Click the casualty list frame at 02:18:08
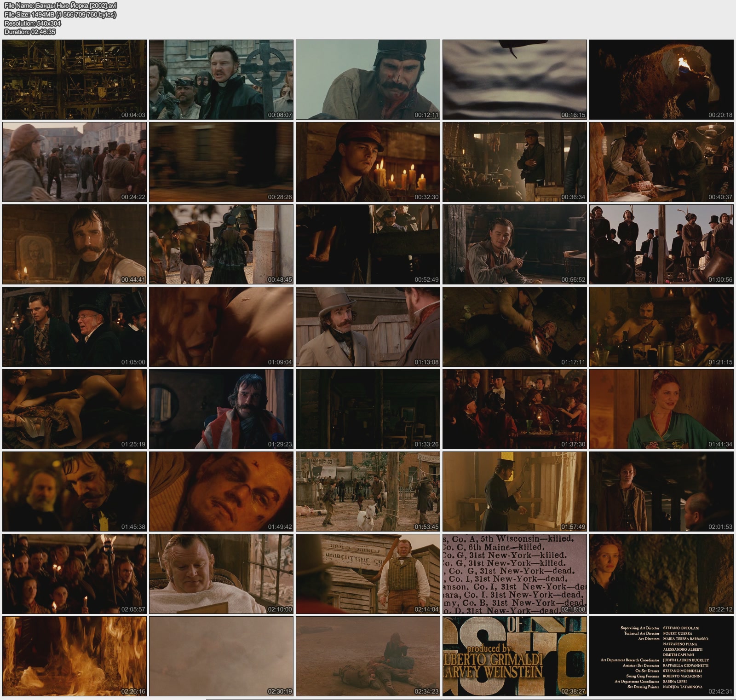 (x=514, y=574)
